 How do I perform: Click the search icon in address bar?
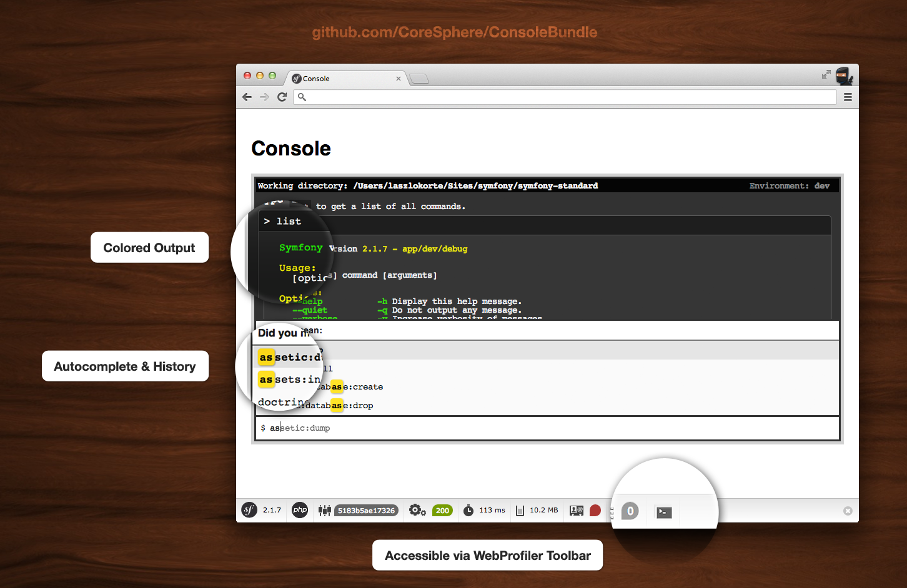pos(302,97)
